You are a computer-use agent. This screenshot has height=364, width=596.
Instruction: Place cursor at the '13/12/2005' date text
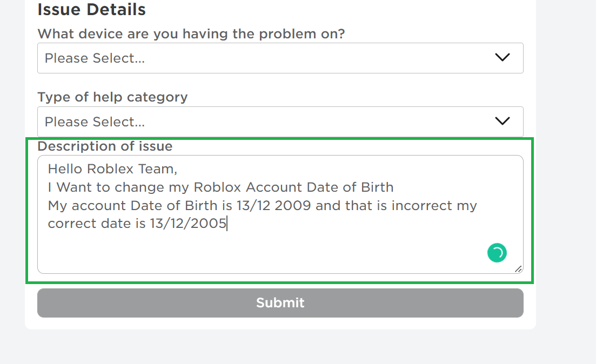[188, 224]
